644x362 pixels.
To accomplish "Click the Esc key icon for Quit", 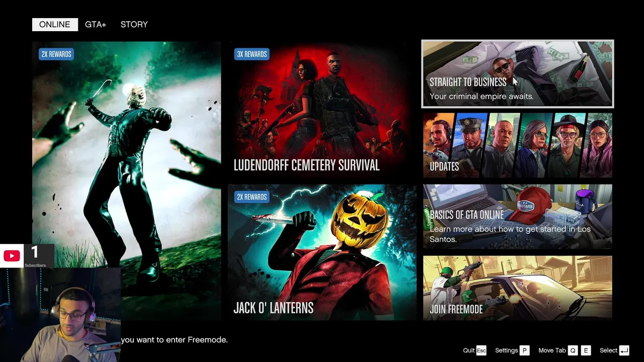I will [481, 350].
